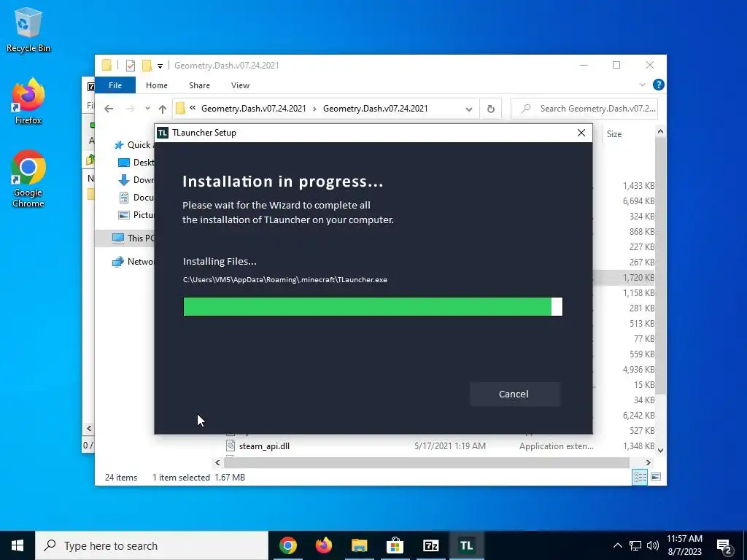Viewport: 747px width, 560px height.
Task: Select Quick access in navigation pane
Action: tap(134, 145)
